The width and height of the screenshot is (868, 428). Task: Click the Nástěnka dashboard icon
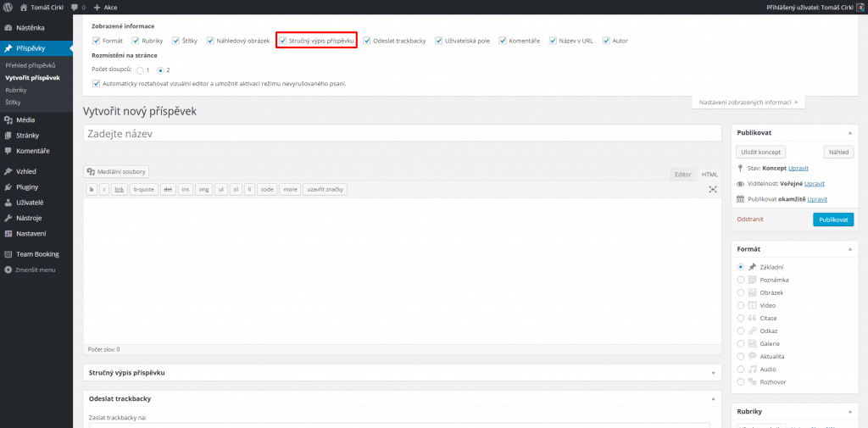[x=8, y=28]
